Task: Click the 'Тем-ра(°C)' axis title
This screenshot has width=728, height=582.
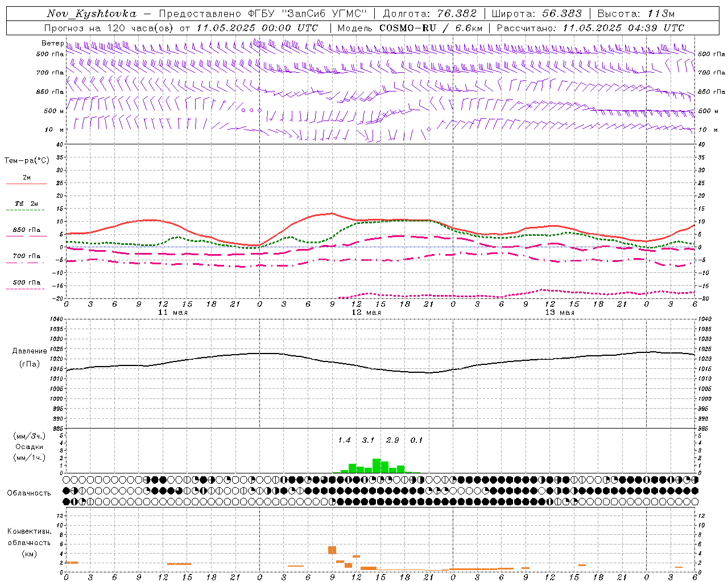Action: tap(27, 161)
